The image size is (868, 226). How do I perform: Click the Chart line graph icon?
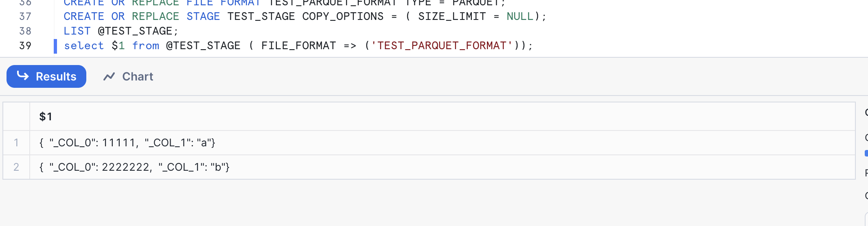click(109, 76)
